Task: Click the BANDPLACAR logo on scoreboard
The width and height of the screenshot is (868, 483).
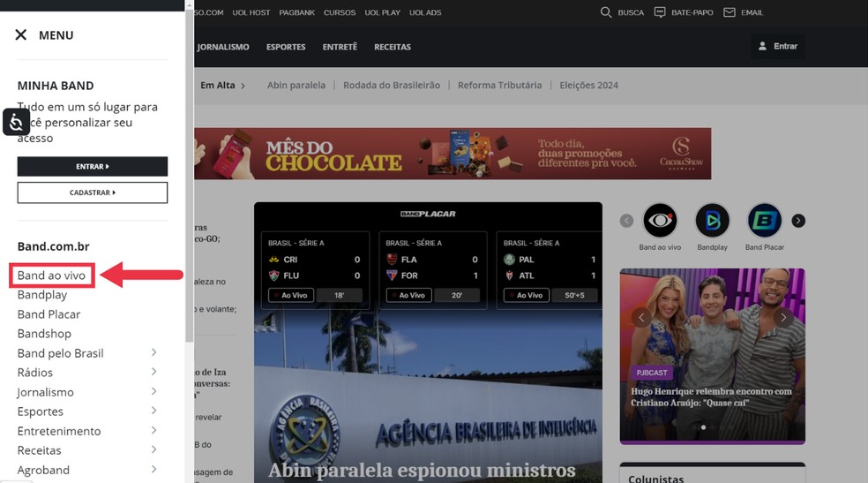Action: (x=428, y=214)
